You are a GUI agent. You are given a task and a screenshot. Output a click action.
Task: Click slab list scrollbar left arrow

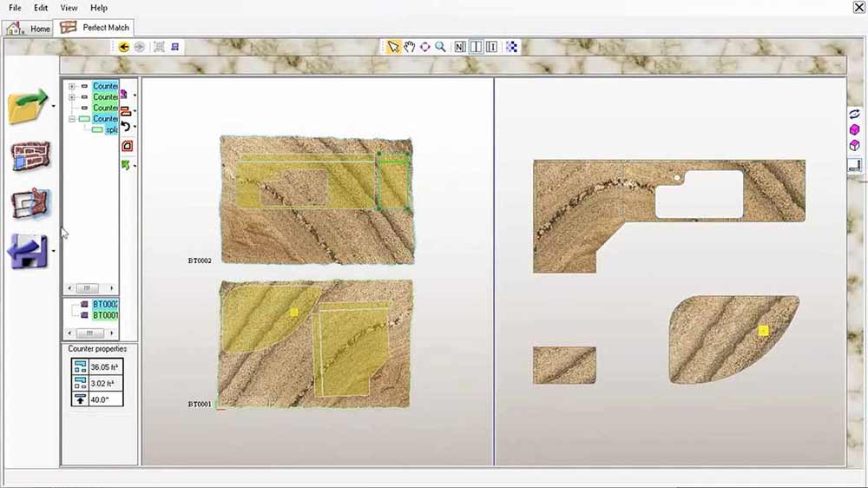(x=69, y=333)
